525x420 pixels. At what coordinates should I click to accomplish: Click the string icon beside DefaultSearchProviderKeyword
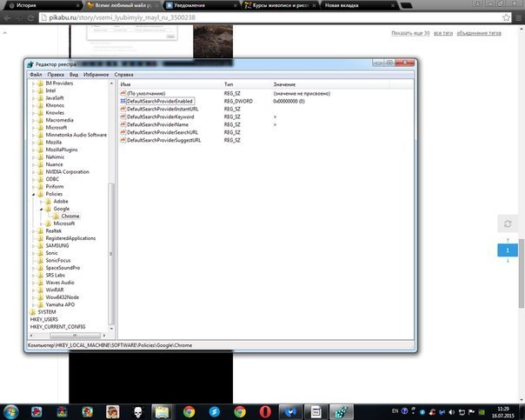[x=123, y=117]
